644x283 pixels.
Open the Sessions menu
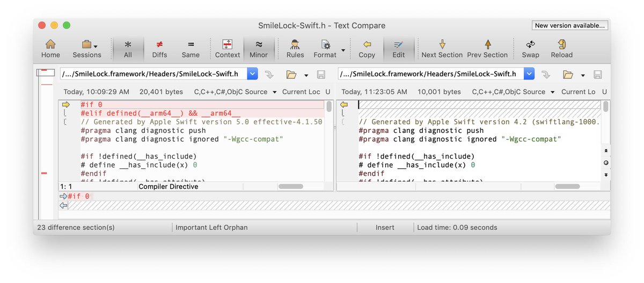pos(86,48)
